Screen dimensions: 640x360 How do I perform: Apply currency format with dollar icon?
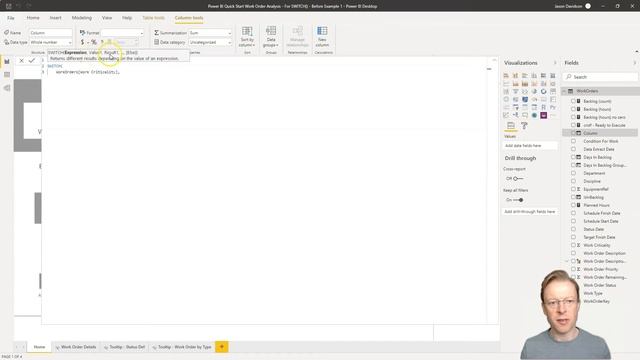(82, 42)
